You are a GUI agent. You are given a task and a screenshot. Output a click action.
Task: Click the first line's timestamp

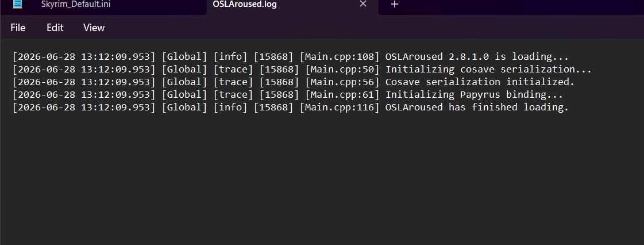coord(84,57)
